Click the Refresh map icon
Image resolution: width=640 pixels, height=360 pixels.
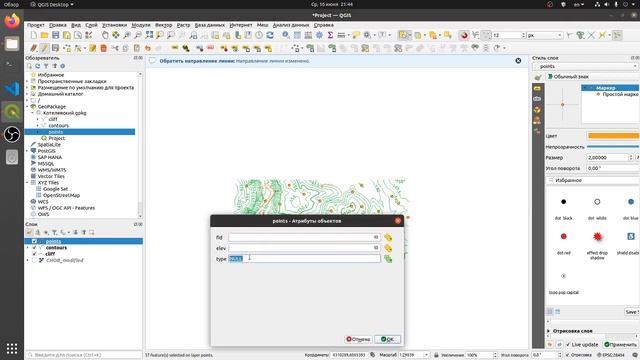tap(270, 36)
